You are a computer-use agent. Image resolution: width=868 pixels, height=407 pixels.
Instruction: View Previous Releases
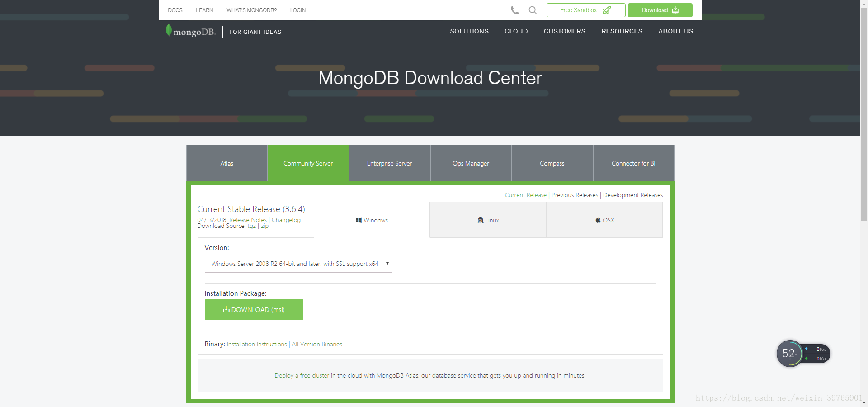[x=575, y=195]
